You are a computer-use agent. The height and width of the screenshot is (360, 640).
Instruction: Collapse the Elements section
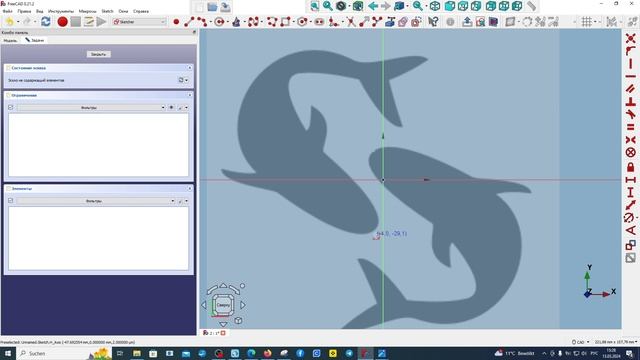point(189,189)
